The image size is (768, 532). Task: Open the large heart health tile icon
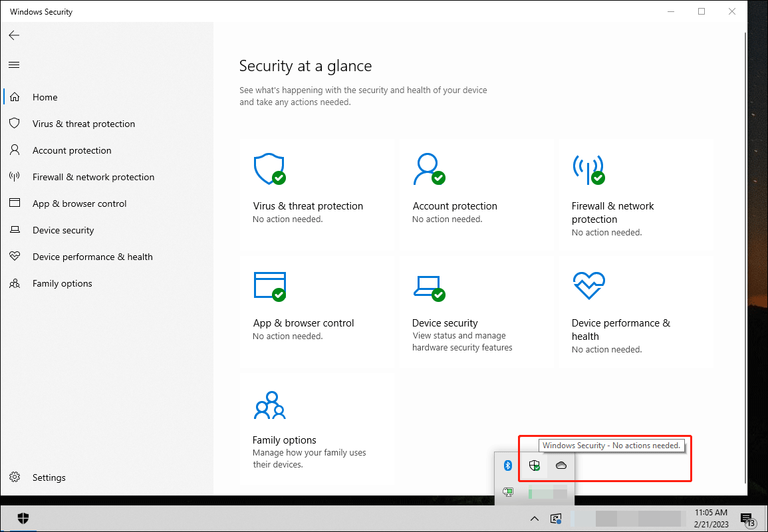(588, 286)
